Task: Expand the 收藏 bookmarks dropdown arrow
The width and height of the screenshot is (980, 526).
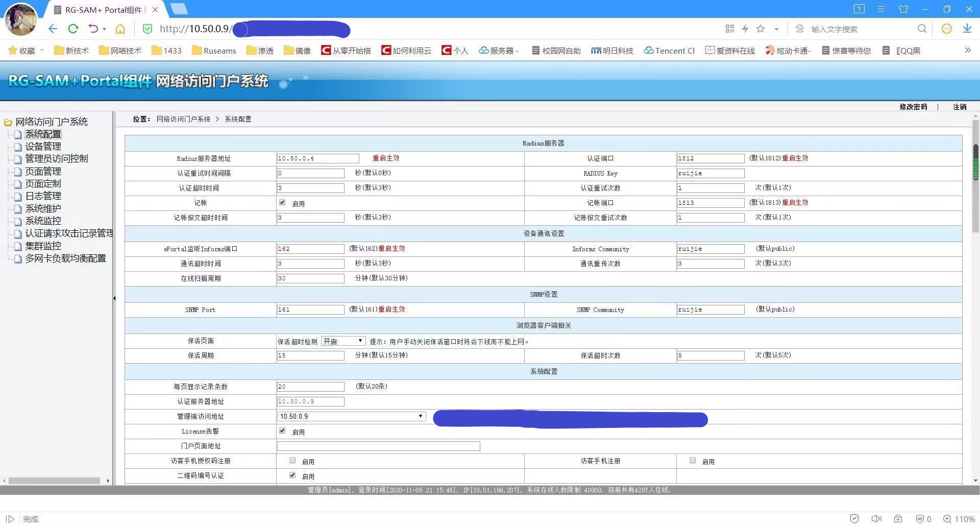Action: click(42, 50)
